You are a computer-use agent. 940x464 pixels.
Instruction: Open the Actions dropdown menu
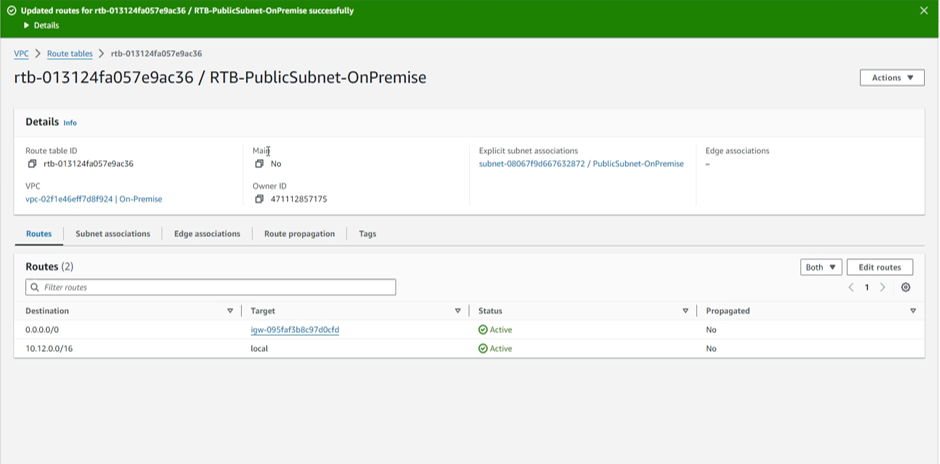coord(891,78)
